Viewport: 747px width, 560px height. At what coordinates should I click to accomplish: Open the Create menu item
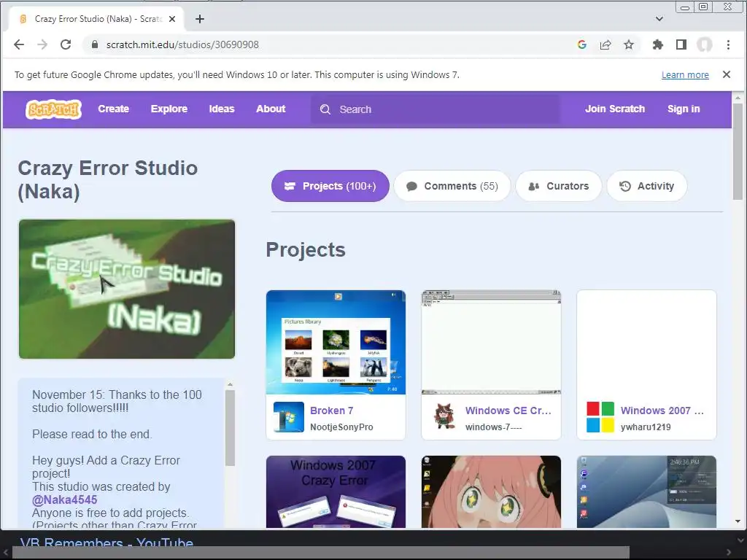click(x=113, y=109)
